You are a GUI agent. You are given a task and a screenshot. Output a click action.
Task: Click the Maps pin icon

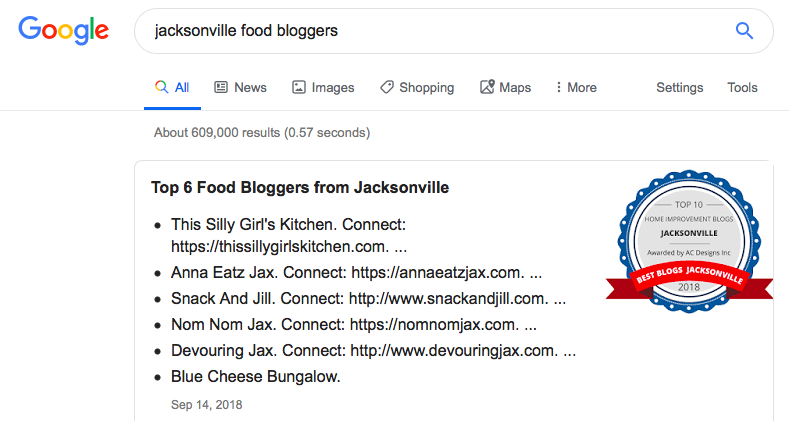(x=487, y=87)
